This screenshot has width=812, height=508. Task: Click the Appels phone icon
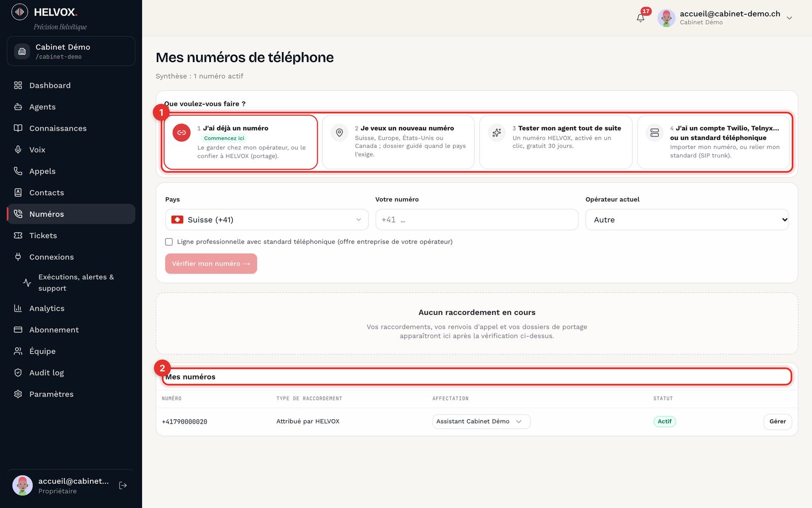coord(18,171)
